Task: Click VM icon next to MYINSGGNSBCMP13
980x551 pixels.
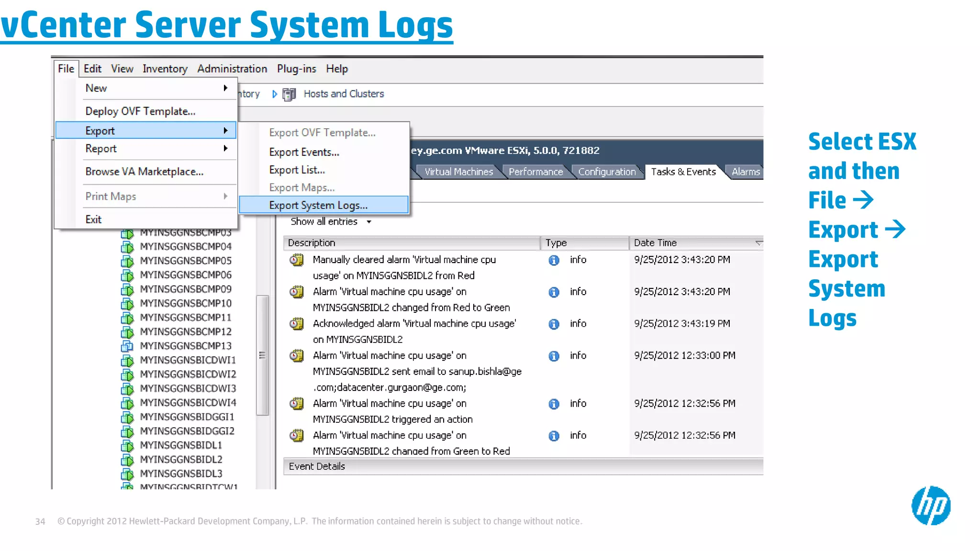Action: click(127, 346)
